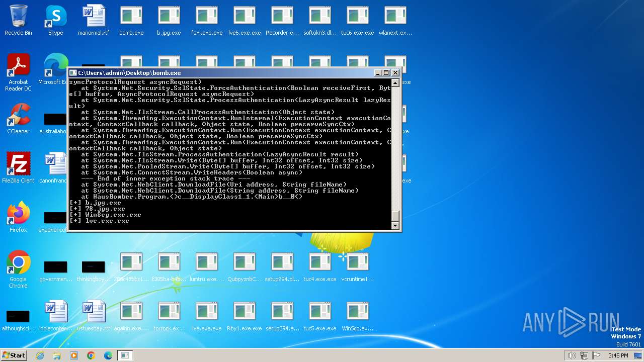Click the 'End of inner exception stack trace' line
This screenshot has height=362, width=644.
click(166, 178)
